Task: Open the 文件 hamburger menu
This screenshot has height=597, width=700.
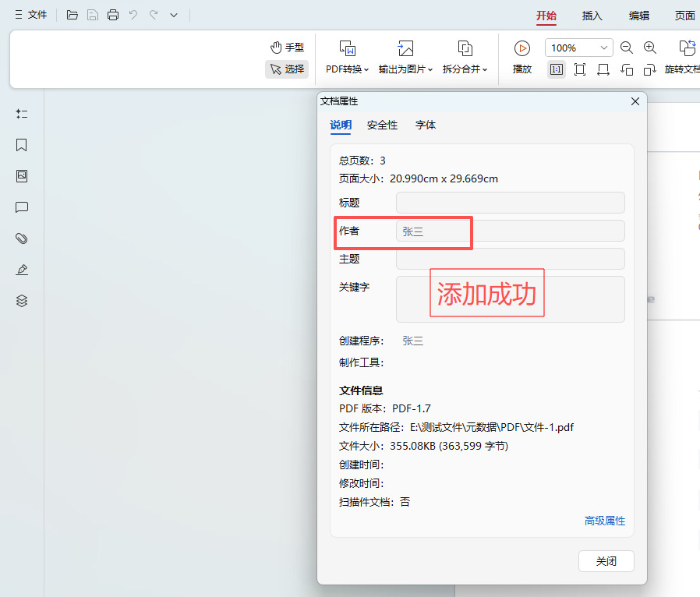Action: 31,15
